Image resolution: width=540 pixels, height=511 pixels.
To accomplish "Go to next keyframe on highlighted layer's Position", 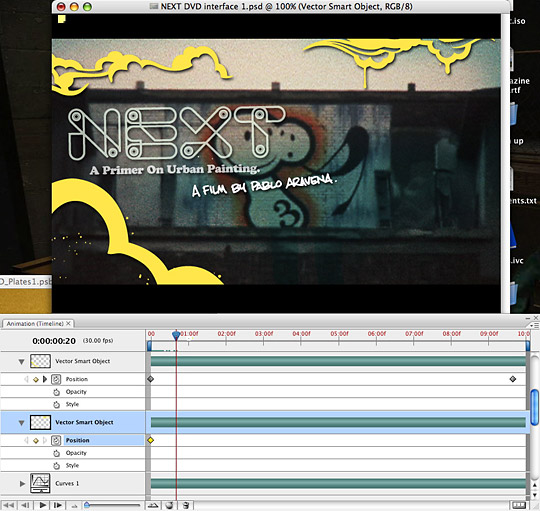I will coord(45,440).
